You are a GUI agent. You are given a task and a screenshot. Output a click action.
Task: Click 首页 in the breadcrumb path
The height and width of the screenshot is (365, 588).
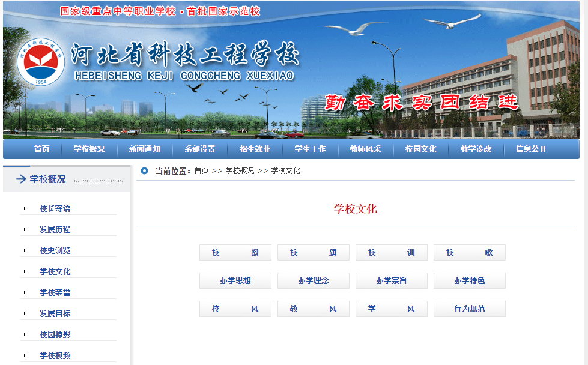[x=201, y=171]
